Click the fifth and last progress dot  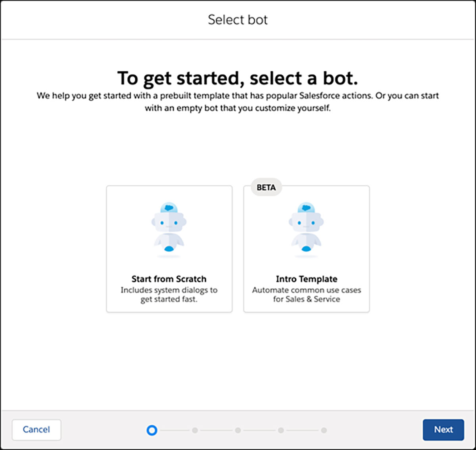click(x=324, y=430)
